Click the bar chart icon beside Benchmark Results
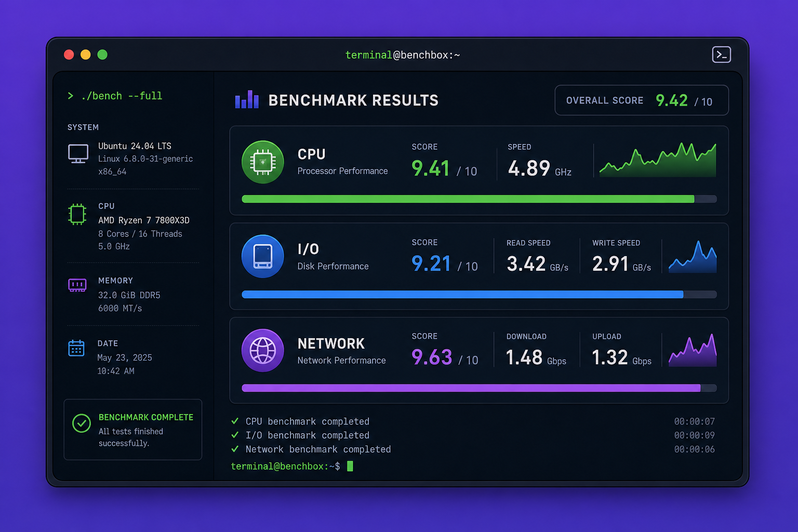The height and width of the screenshot is (532, 798). click(247, 99)
